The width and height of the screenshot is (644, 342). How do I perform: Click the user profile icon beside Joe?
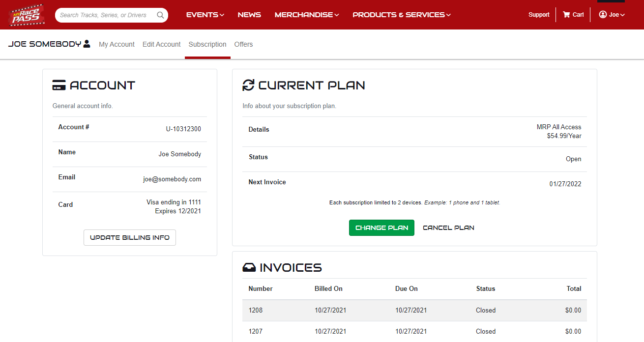tap(603, 15)
